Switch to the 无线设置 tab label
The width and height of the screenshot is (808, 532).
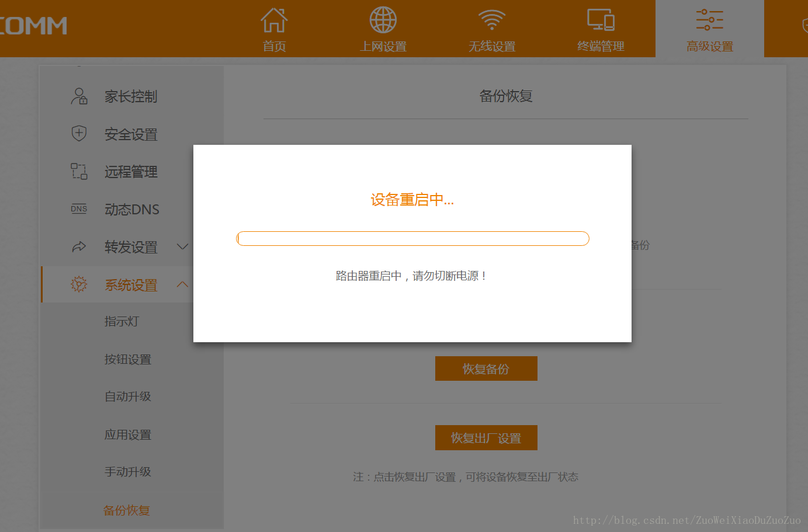click(492, 46)
